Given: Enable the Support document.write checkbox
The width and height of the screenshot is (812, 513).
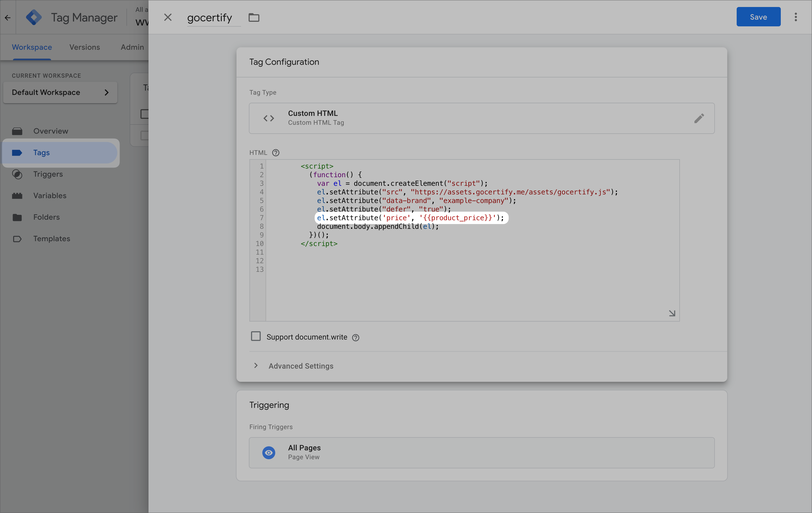Looking at the screenshot, I should tap(256, 336).
